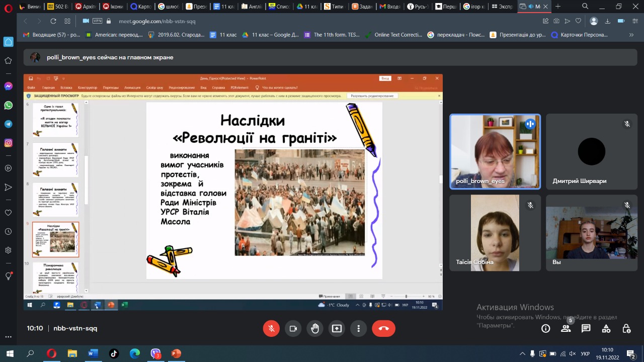Image resolution: width=644 pixels, height=362 pixels.
Task: Open the downloads panel in Opera toolbar
Action: click(x=608, y=21)
